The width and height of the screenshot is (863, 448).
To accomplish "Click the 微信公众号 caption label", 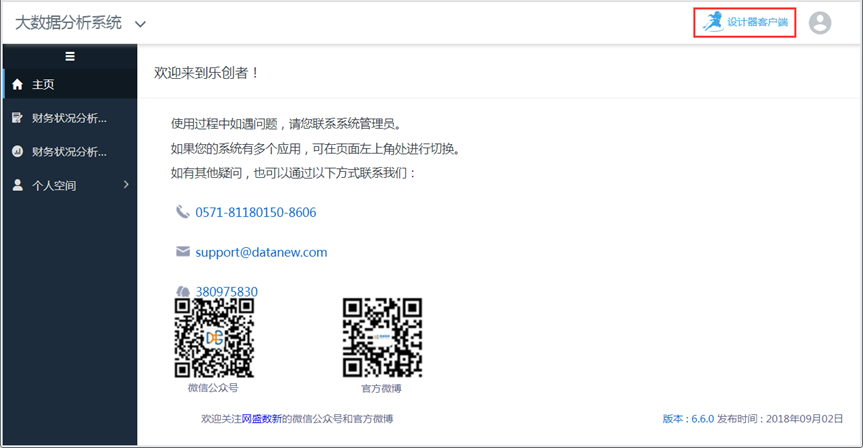I will click(x=213, y=388).
